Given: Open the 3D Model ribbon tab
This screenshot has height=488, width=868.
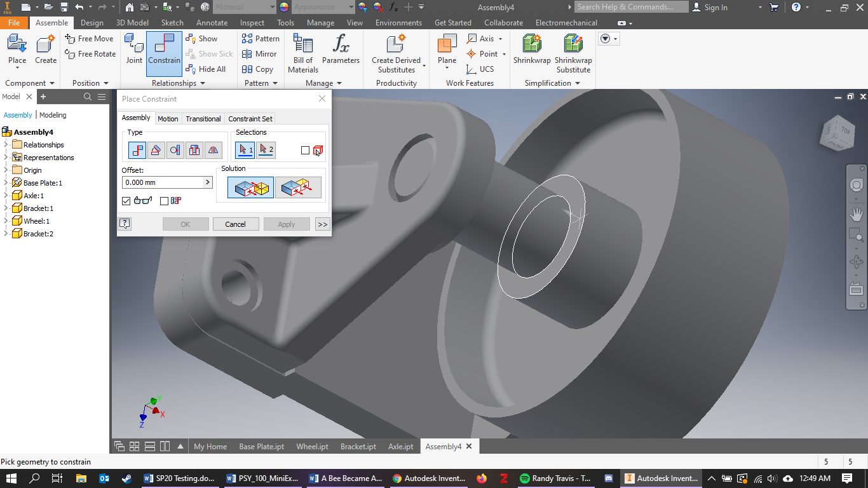Looking at the screenshot, I should [132, 23].
